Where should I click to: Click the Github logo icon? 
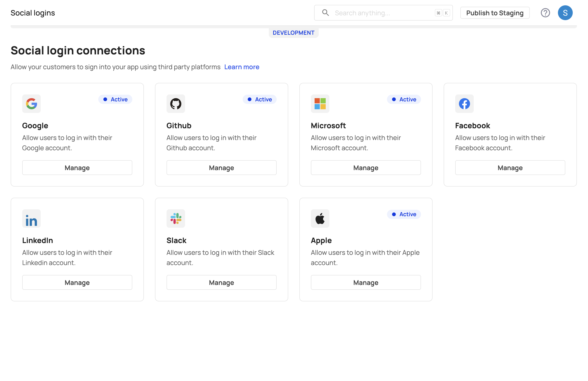point(176,104)
